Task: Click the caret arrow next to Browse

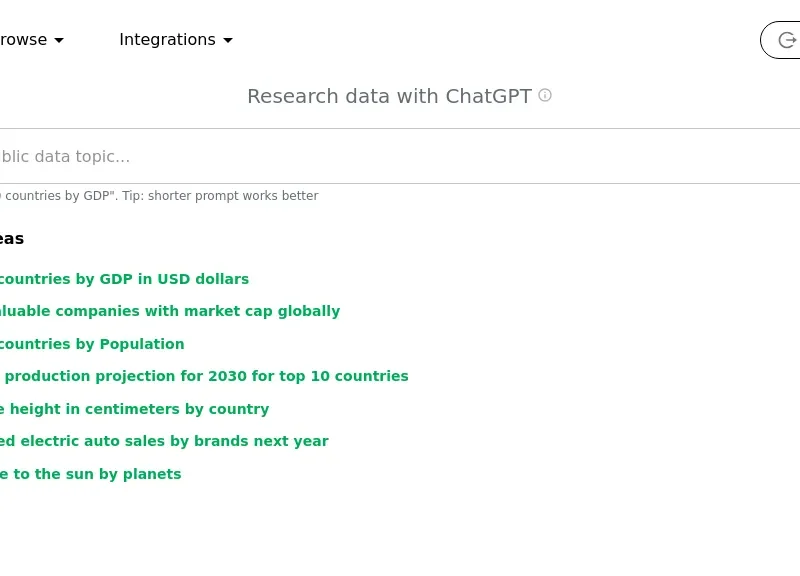Action: pyautogui.click(x=59, y=40)
